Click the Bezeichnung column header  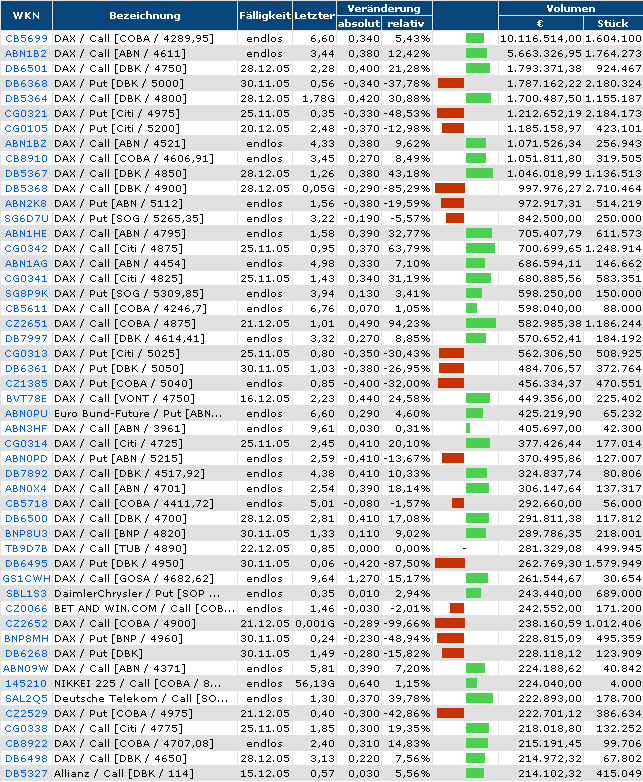145,15
